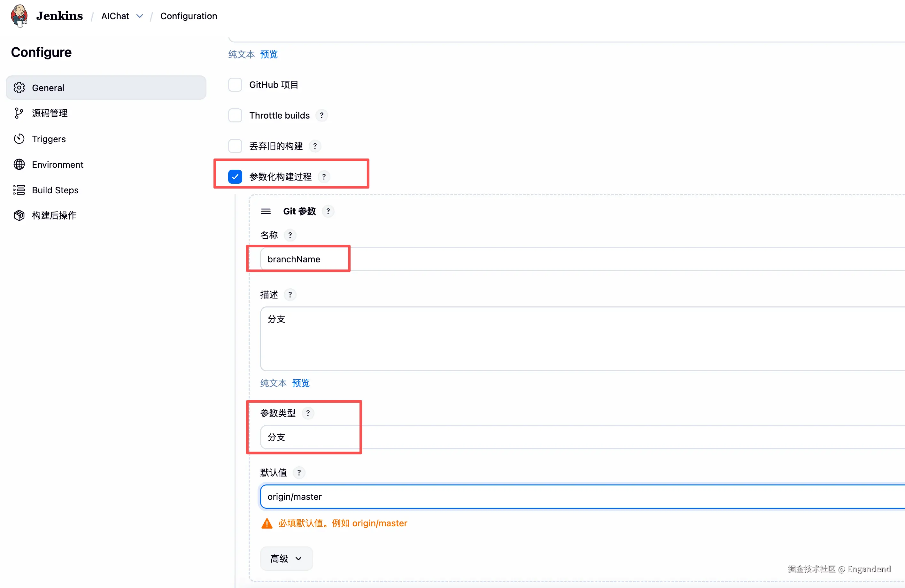Open help for Git 参数 heading
Screen dimensions: 905x588
point(328,211)
